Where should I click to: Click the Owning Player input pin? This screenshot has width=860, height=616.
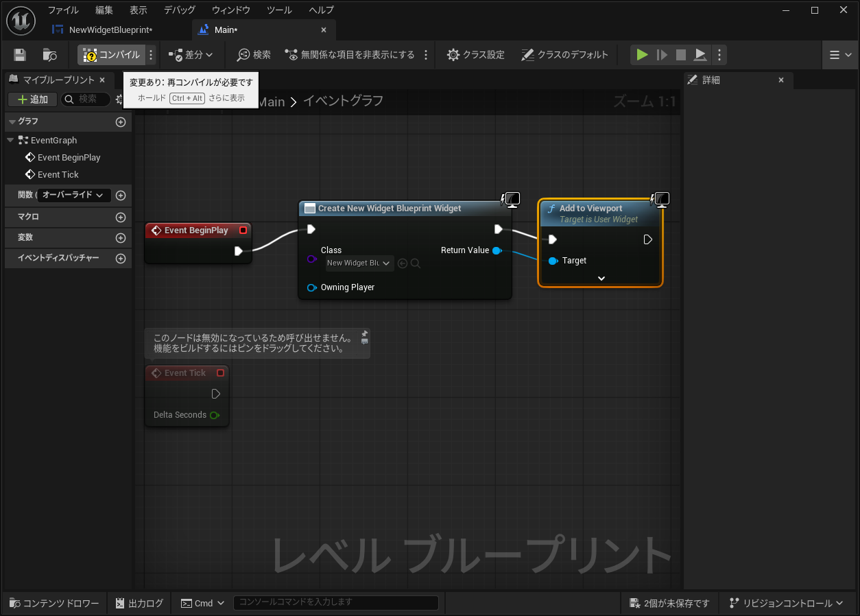[x=312, y=287]
